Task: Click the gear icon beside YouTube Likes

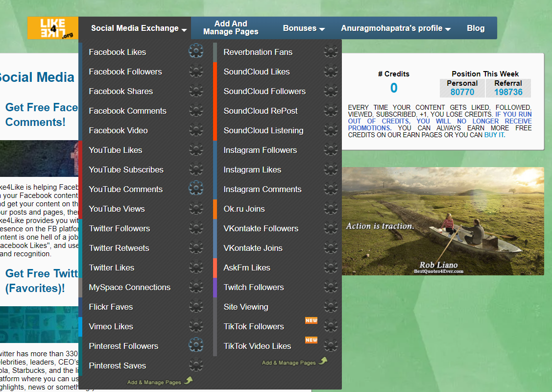Action: click(196, 150)
